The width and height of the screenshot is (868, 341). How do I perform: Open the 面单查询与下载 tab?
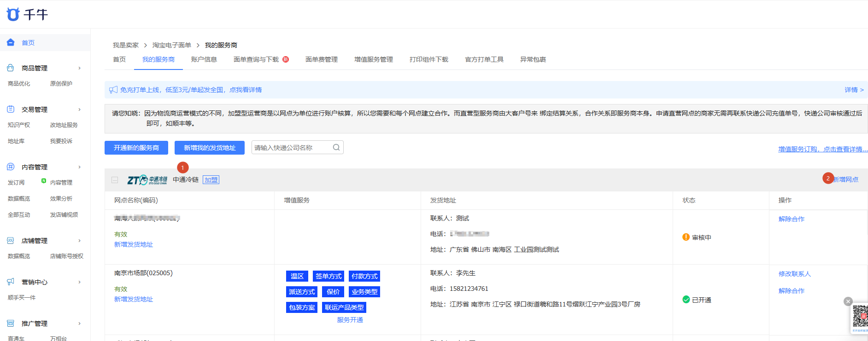click(256, 59)
